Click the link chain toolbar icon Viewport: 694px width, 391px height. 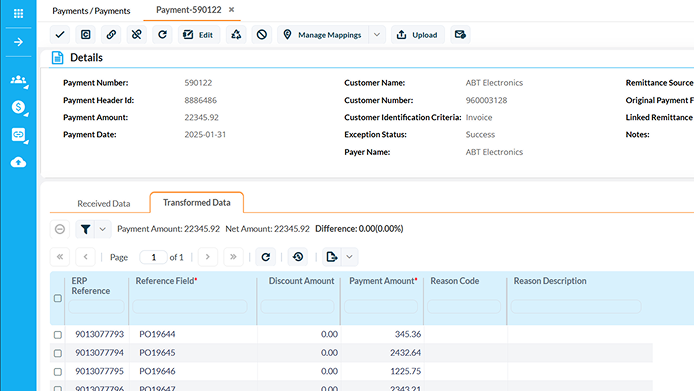111,35
